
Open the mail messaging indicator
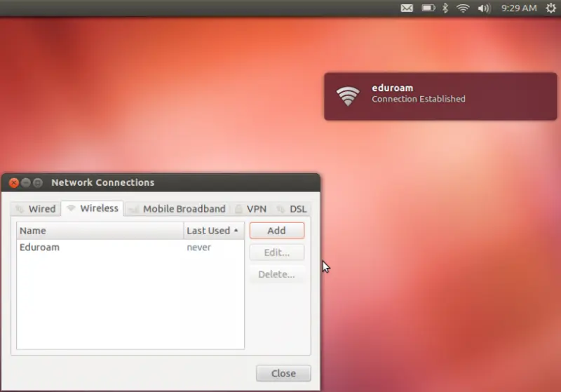tap(407, 8)
